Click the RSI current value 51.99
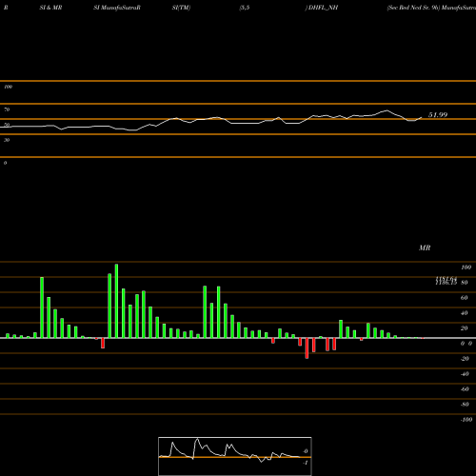Screen dimensions: 476x476 [x=438, y=115]
